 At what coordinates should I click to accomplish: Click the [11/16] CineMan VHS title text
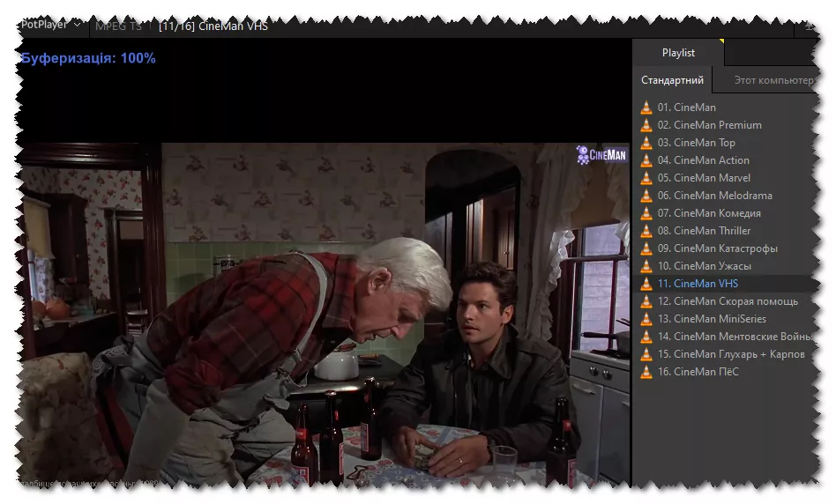tap(213, 26)
